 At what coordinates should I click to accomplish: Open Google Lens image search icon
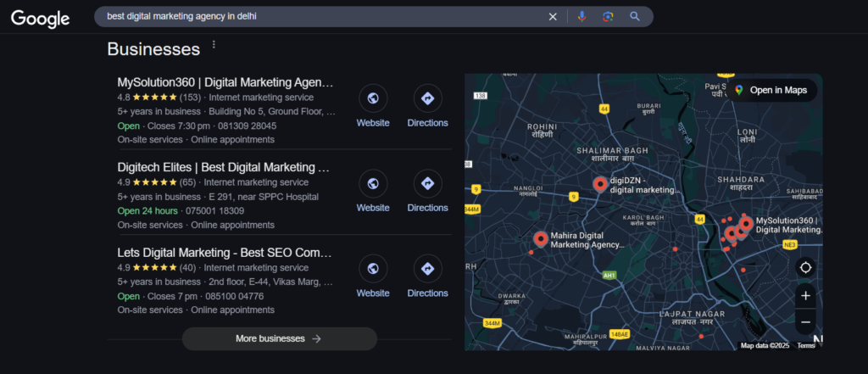(x=608, y=17)
